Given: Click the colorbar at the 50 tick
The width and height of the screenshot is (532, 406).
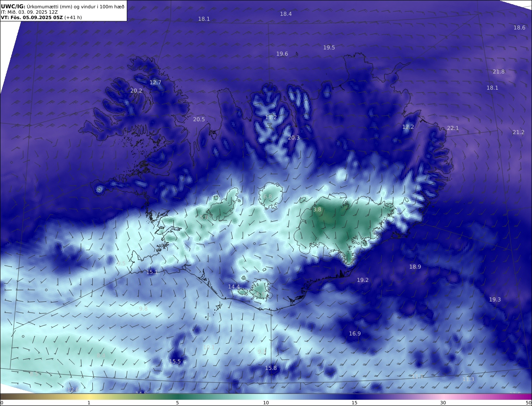Looking at the screenshot, I should (x=529, y=403).
